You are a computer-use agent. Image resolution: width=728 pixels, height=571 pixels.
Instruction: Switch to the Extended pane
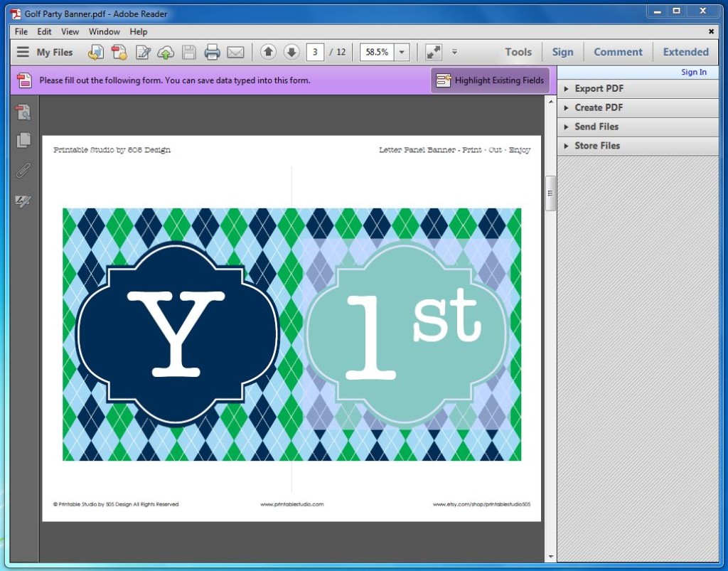point(686,52)
